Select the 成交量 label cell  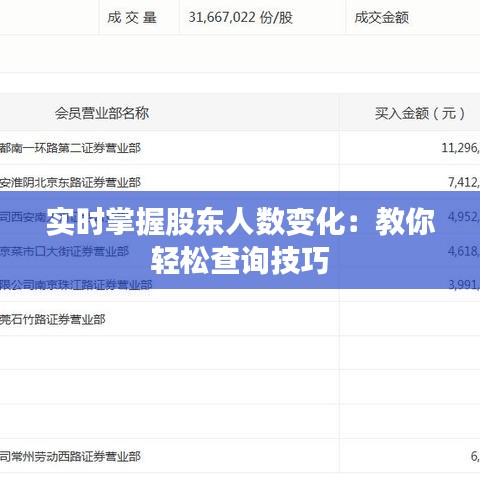132,17
